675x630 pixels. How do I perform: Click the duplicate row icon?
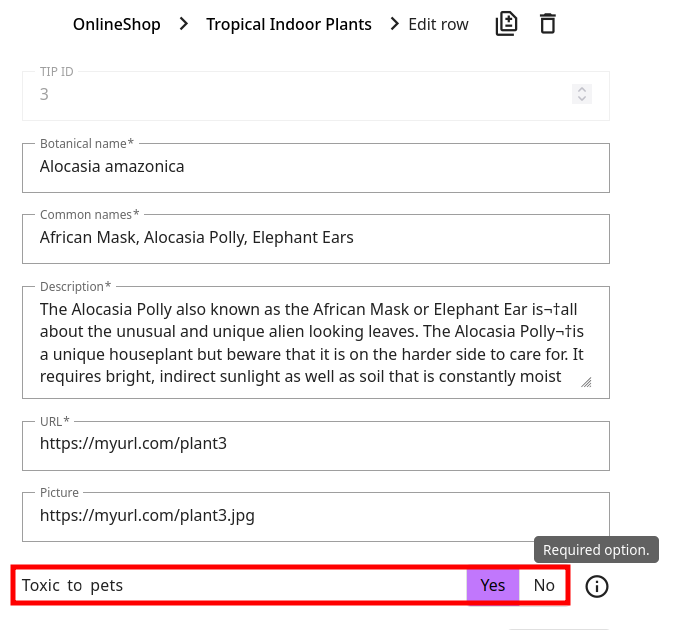click(506, 24)
